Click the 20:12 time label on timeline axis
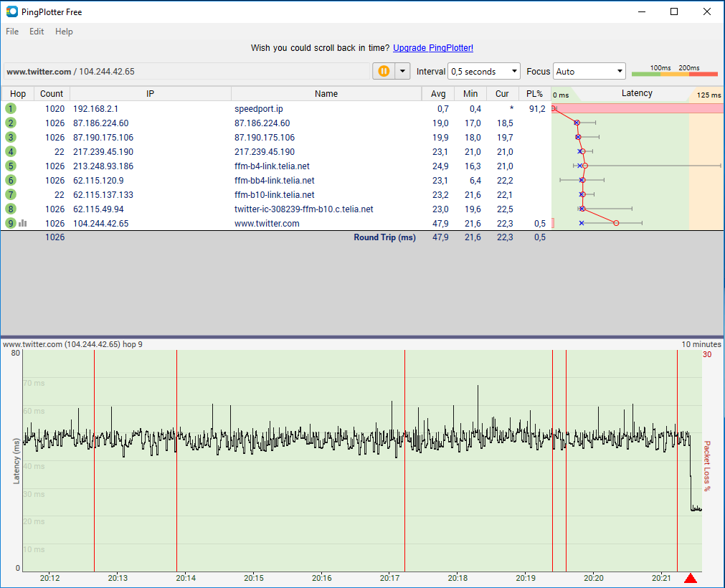Viewport: 725px width, 588px height. 49,578
